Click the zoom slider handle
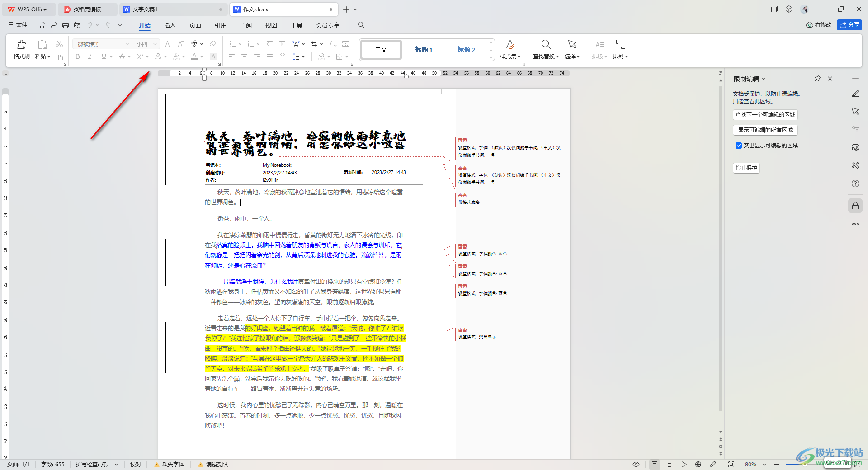 [804, 464]
